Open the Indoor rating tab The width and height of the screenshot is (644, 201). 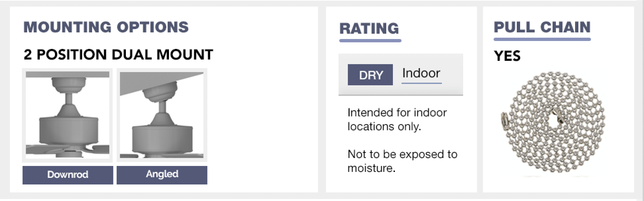pyautogui.click(x=421, y=73)
